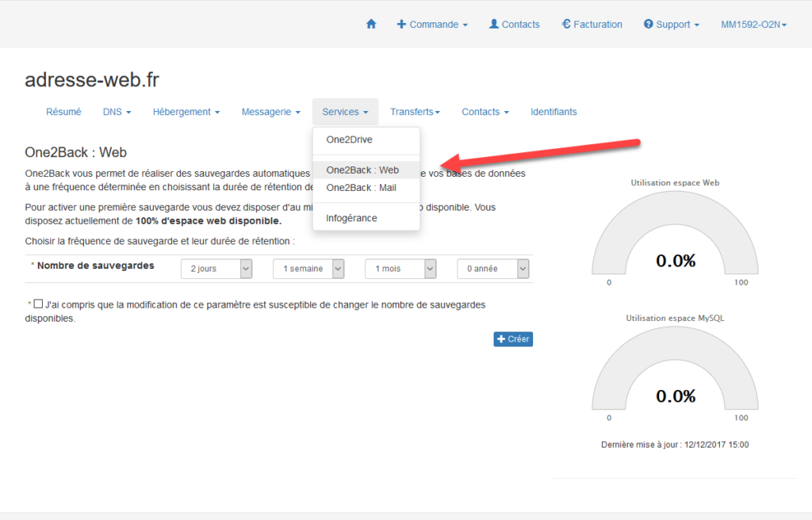Open the '1 mois' backup dropdown
The height and width of the screenshot is (520, 812).
click(400, 269)
